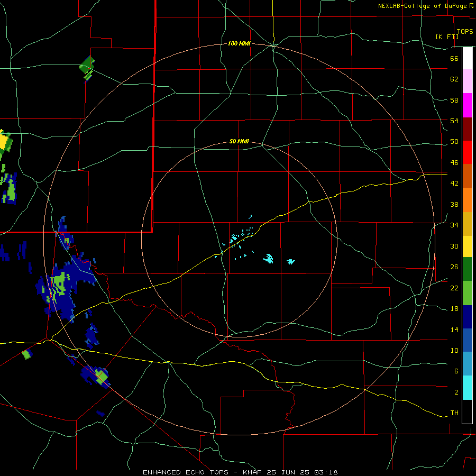Click the "2" value on the legend
Screen dimensions: 476x476
coord(456,392)
